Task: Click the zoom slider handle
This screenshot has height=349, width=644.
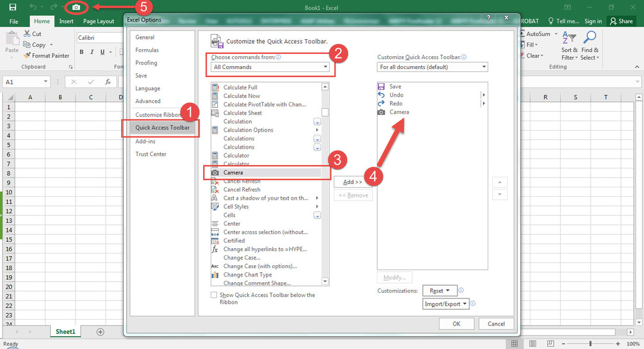Action: click(x=591, y=344)
